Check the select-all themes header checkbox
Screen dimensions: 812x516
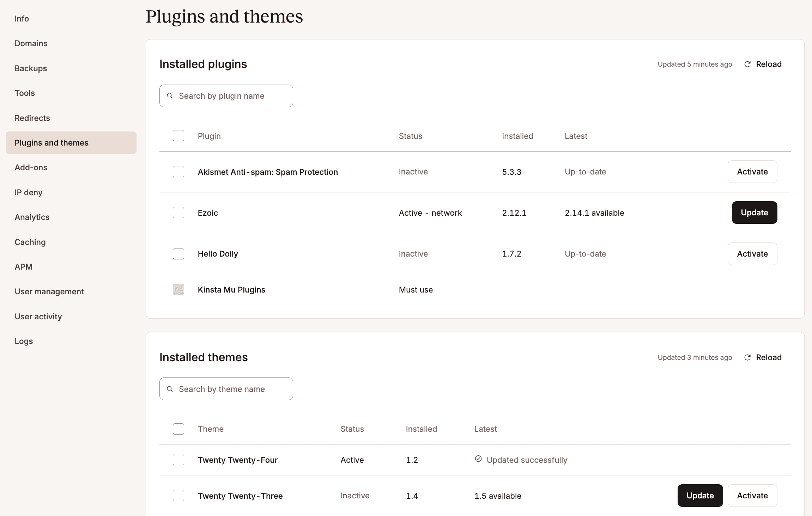pyautogui.click(x=178, y=429)
